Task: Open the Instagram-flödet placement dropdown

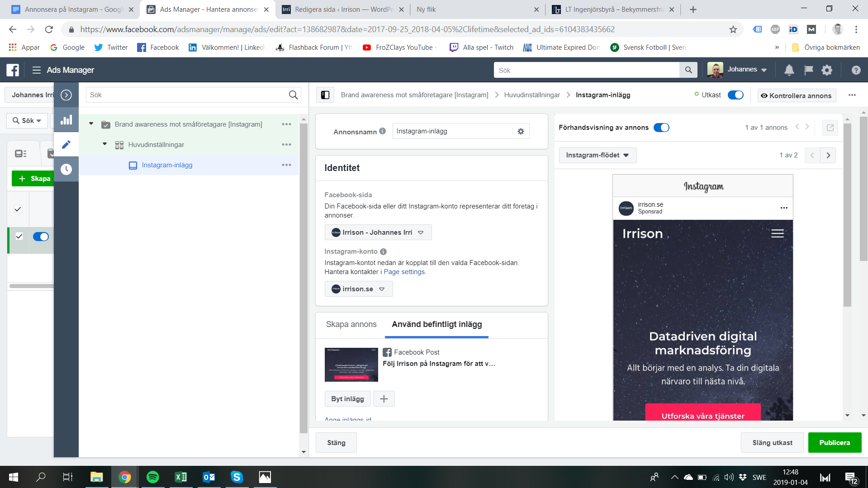Action: coord(597,155)
